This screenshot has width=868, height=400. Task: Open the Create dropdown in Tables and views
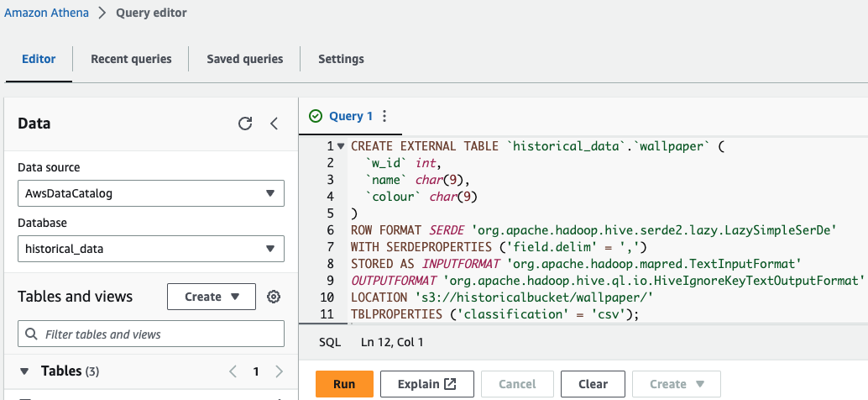(212, 297)
